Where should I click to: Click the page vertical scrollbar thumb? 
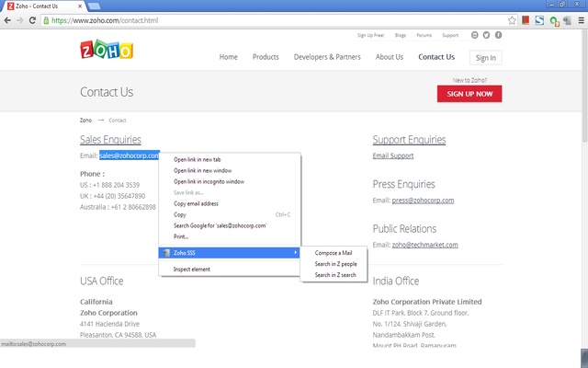point(584,86)
